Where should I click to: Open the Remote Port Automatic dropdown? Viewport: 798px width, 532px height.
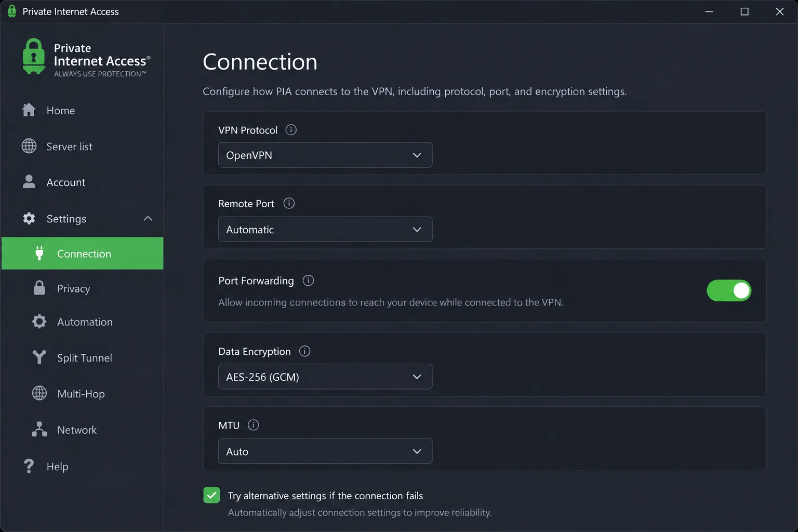coord(325,229)
